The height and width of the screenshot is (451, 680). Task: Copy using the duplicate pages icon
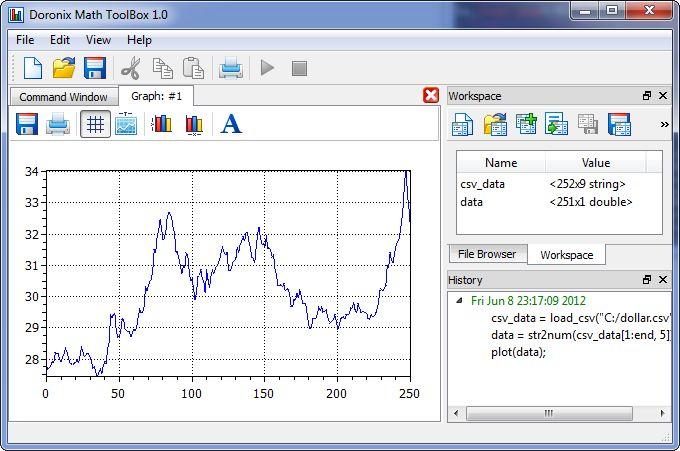(163, 69)
